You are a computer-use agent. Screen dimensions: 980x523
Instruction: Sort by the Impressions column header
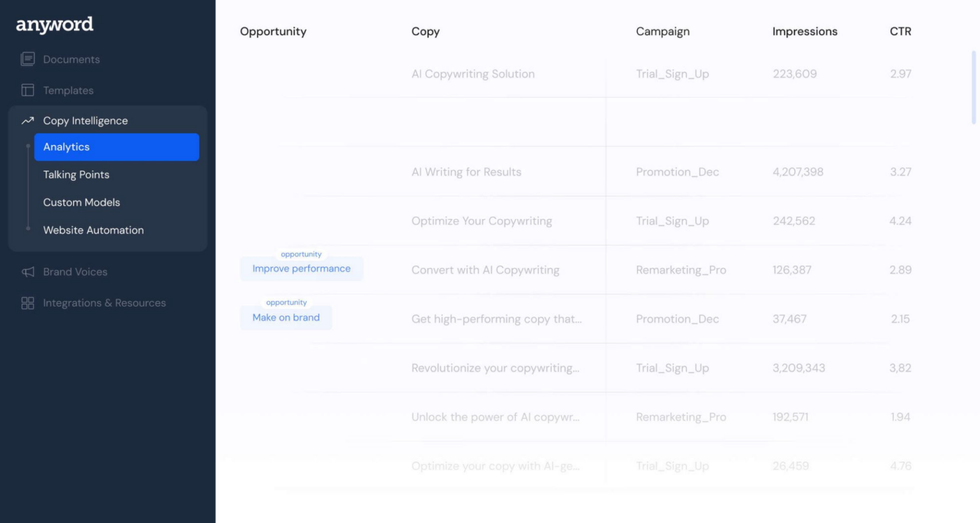click(x=805, y=31)
